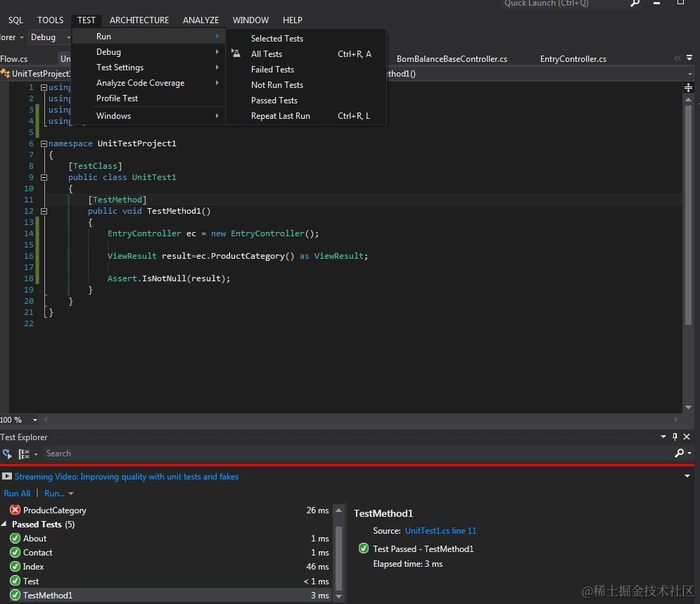The width and height of the screenshot is (700, 604).
Task: Open Test Explorer window position dropdown
Action: pos(663,437)
